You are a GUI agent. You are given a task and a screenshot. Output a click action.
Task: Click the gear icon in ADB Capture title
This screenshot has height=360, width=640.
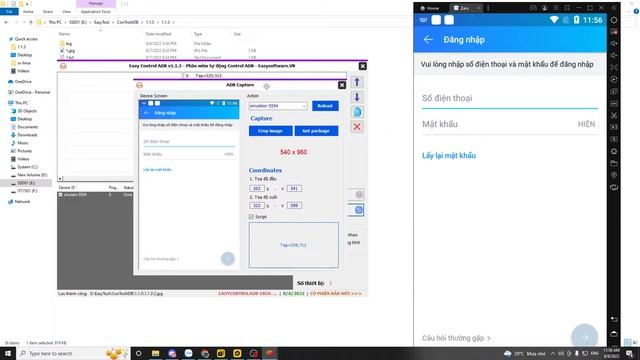tap(267, 86)
